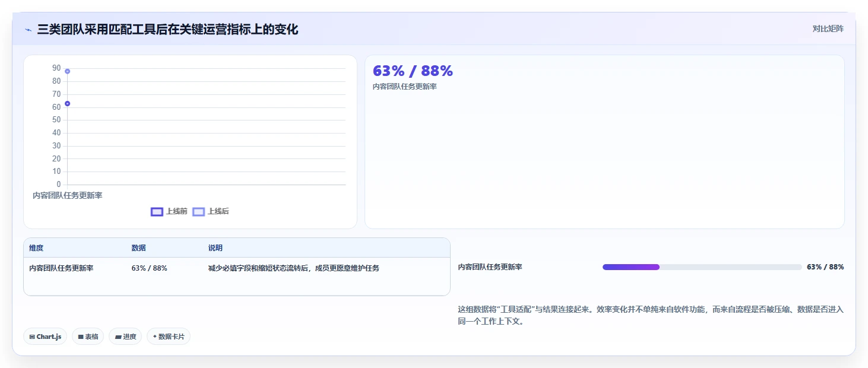Click the 内容团队任务更新率 progress bar
The width and height of the screenshot is (868, 368).
tap(702, 267)
